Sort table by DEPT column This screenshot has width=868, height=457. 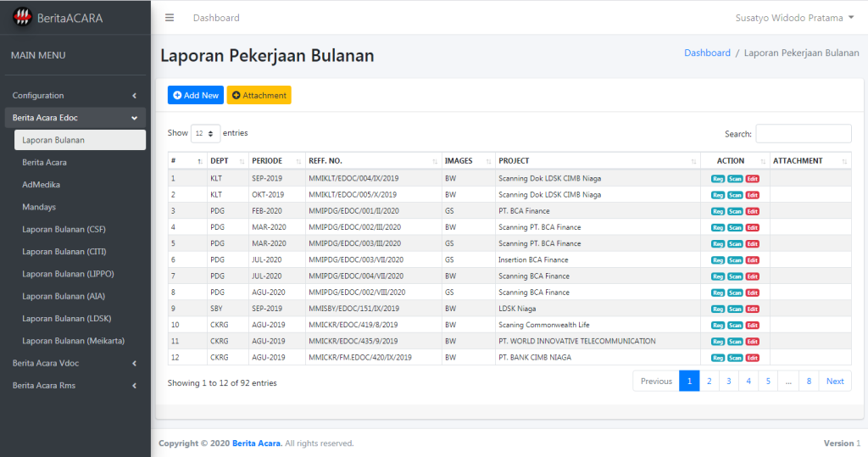tap(227, 160)
